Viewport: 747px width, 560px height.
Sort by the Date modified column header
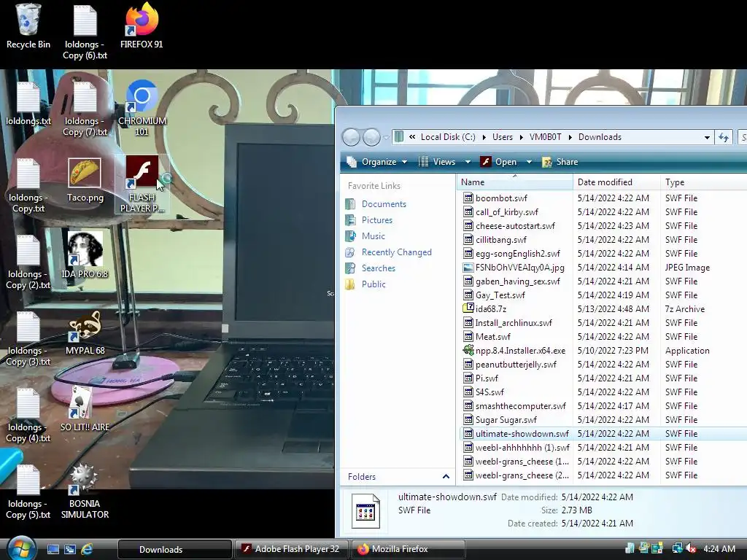[x=616, y=182]
